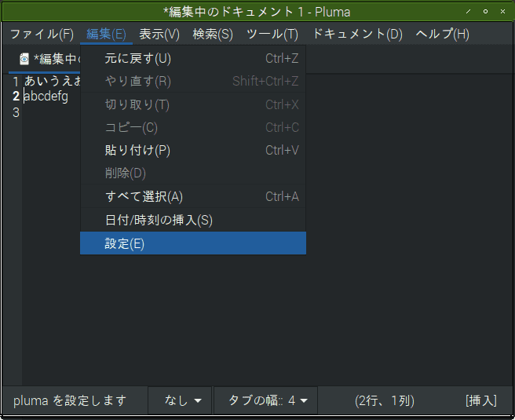
Task: Choose やり直す(R) redo entry
Action: click(x=193, y=81)
